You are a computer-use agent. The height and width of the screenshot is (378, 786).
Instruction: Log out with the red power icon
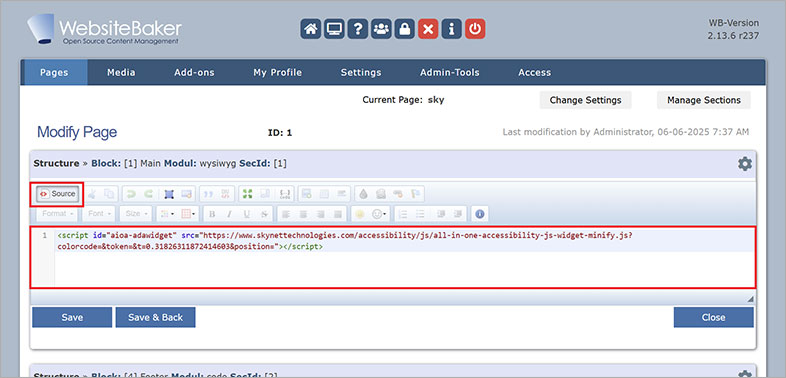pyautogui.click(x=475, y=29)
